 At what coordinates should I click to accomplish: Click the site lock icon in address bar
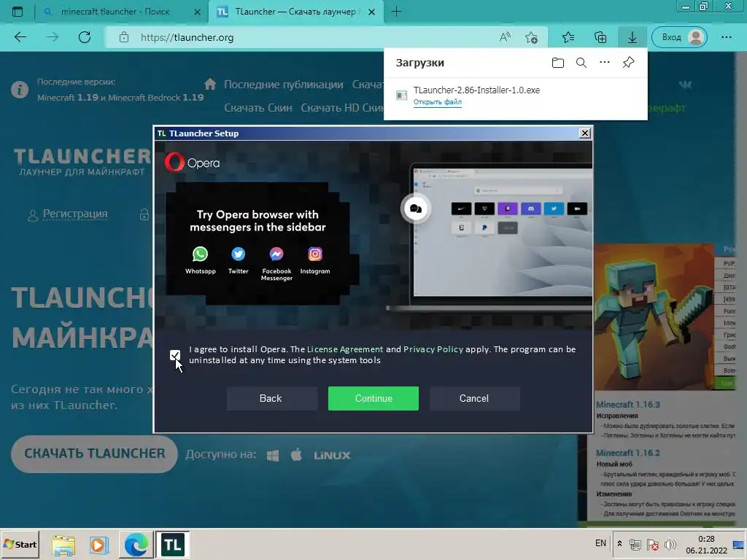(124, 37)
